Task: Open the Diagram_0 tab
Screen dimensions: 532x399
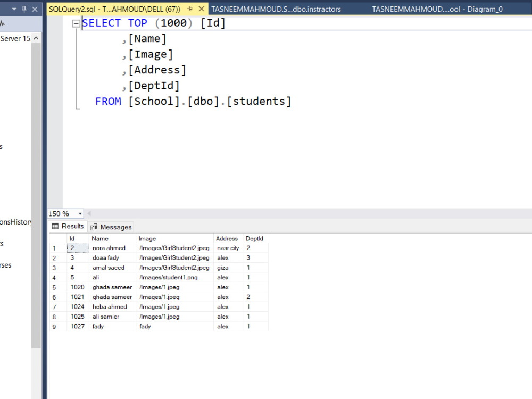Action: [437, 9]
